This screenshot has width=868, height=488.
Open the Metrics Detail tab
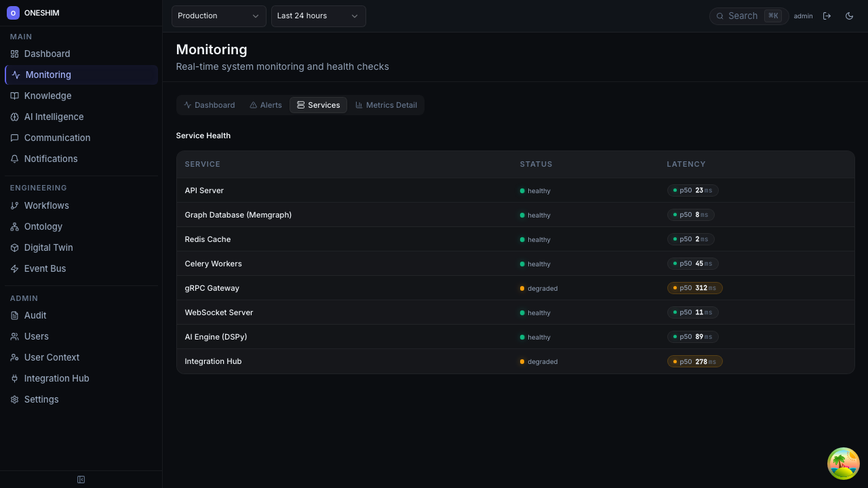386,105
